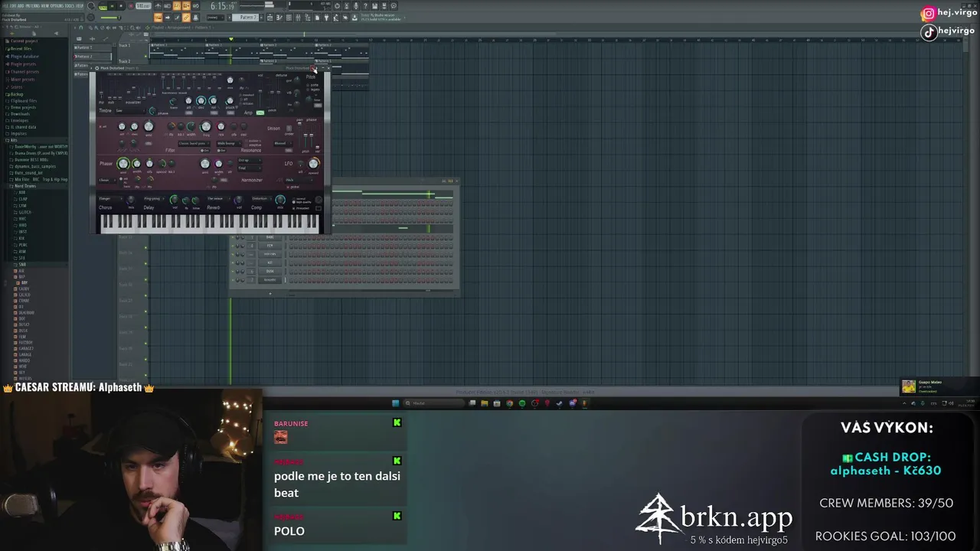Click the tempo display field
Image resolution: width=980 pixels, height=551 pixels.
pyautogui.click(x=143, y=6)
